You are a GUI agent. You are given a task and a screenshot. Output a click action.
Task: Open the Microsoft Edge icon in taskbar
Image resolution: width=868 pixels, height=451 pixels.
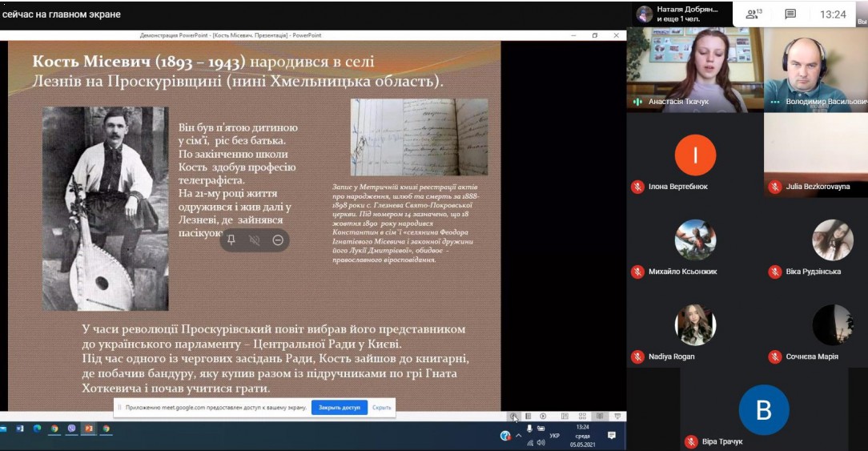(x=37, y=429)
